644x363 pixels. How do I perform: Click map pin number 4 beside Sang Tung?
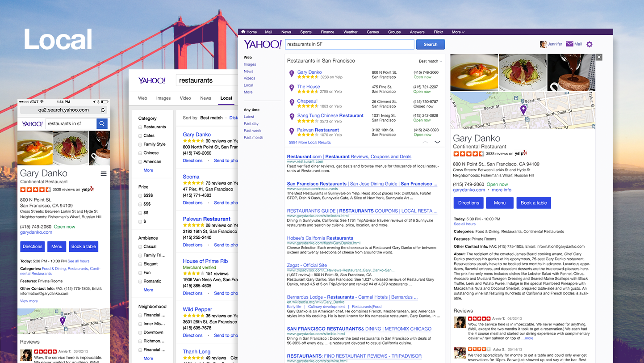click(x=292, y=117)
